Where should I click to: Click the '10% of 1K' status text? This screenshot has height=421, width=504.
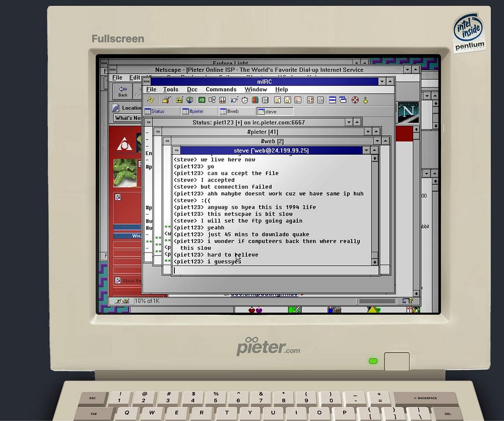(x=147, y=301)
